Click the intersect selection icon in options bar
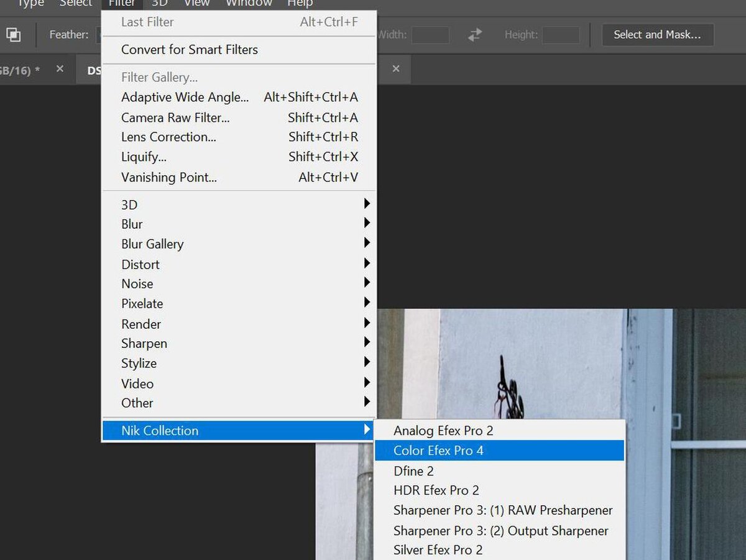Viewport: 746px width, 560px height. [x=14, y=35]
